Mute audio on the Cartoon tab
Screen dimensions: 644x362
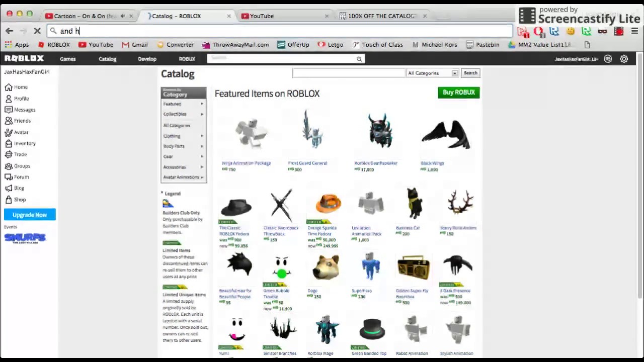click(123, 16)
